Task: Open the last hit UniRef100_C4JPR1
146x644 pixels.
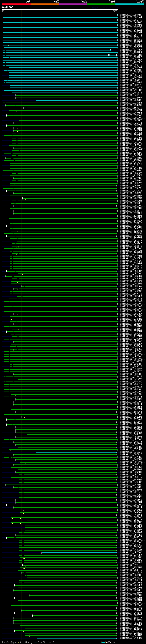Action: tap(131, 638)
